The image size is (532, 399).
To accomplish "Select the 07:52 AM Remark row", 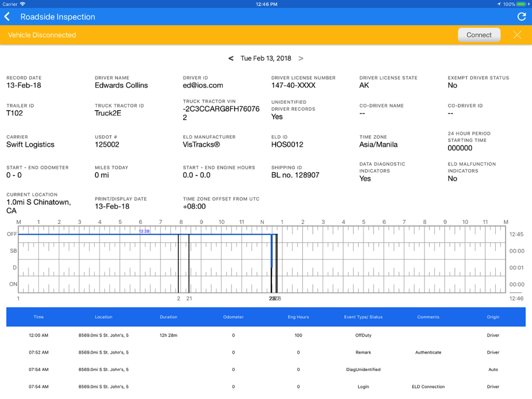I will [266, 353].
